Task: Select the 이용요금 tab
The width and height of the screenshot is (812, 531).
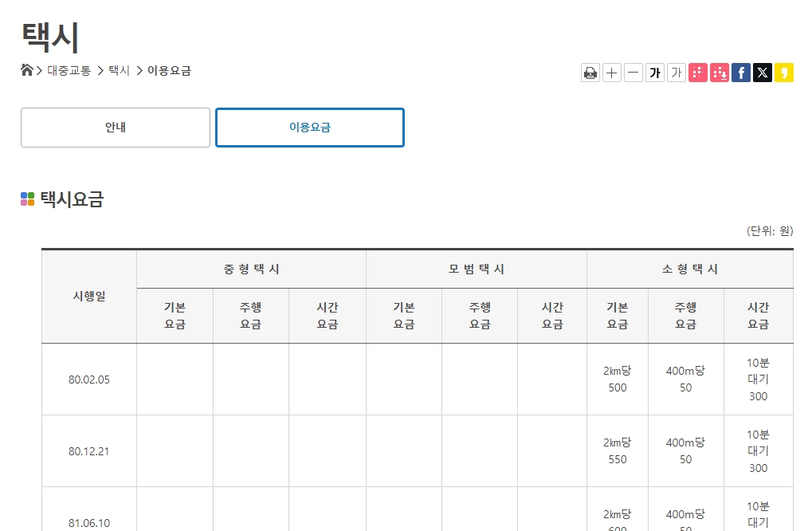Action: click(309, 127)
